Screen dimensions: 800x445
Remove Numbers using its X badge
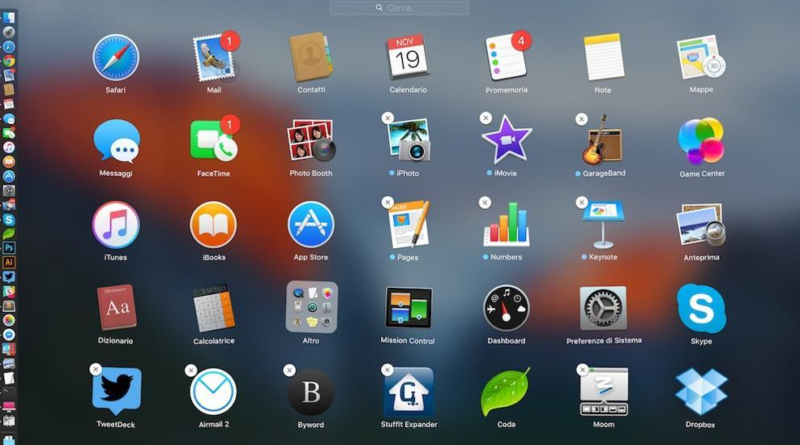(485, 203)
